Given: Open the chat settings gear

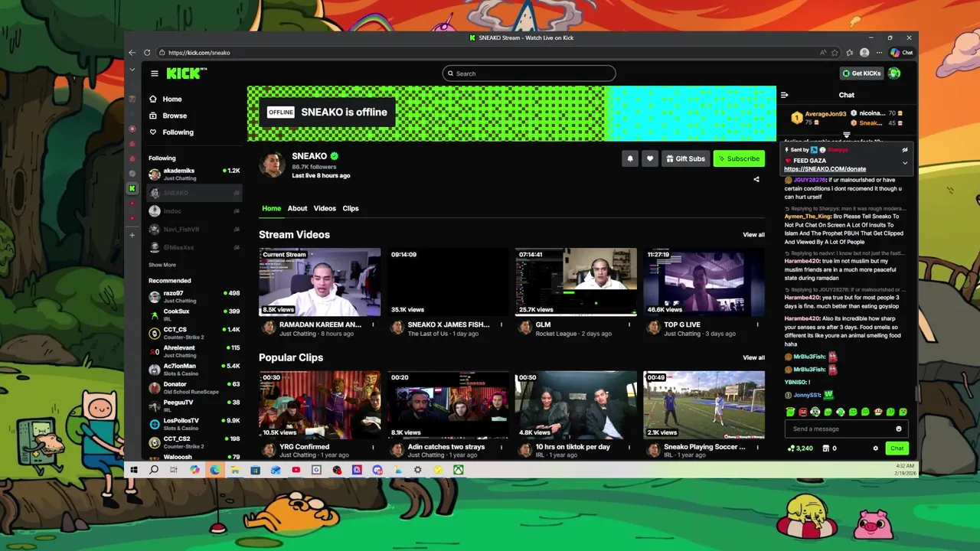Looking at the screenshot, I should point(876,448).
